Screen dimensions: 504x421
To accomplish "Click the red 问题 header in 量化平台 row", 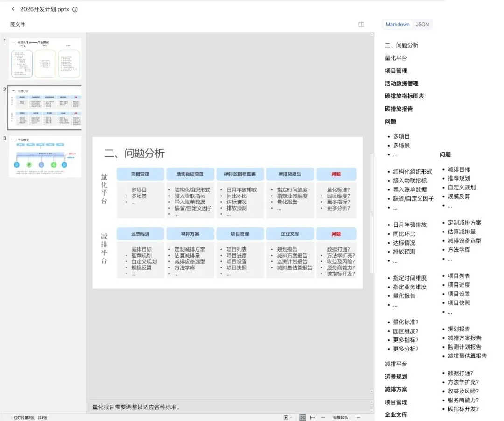I will (336, 174).
